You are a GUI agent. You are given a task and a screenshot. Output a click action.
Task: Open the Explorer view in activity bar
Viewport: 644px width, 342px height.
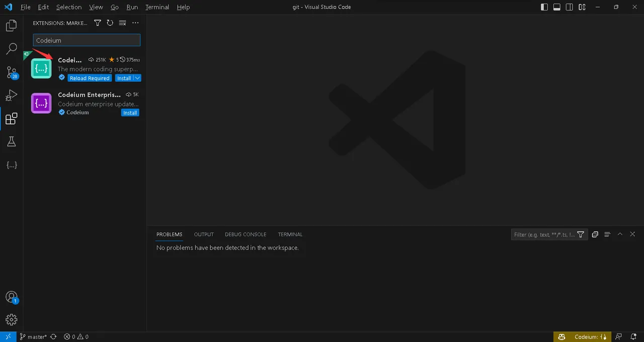[x=11, y=26]
